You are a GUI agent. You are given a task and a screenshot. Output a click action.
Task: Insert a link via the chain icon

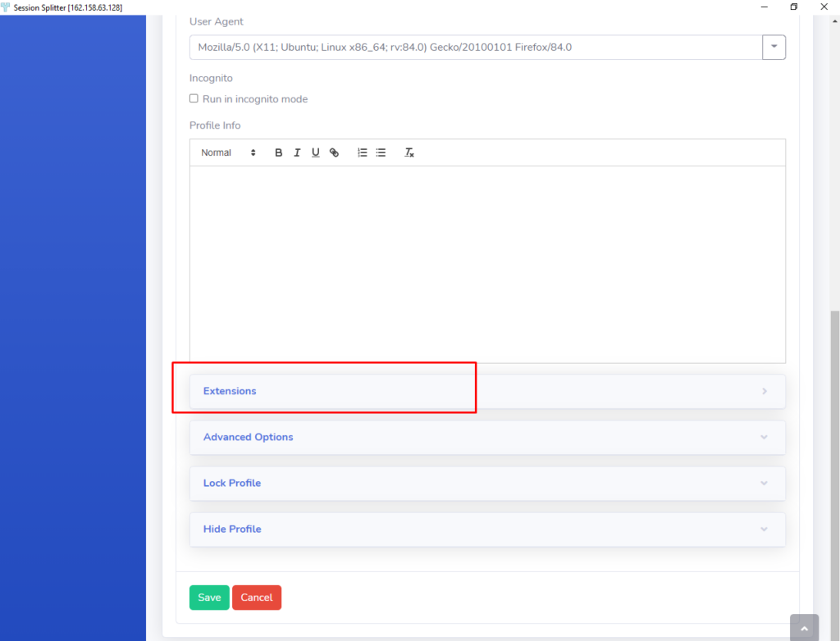pyautogui.click(x=334, y=153)
